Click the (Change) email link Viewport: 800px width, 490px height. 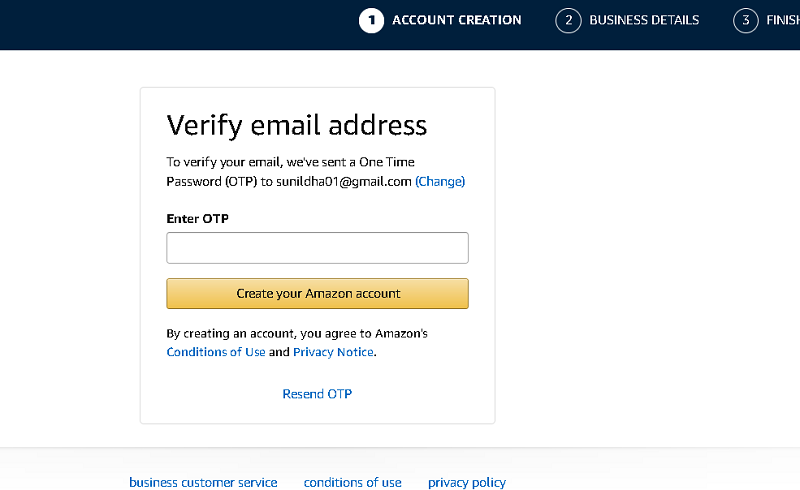click(x=440, y=182)
